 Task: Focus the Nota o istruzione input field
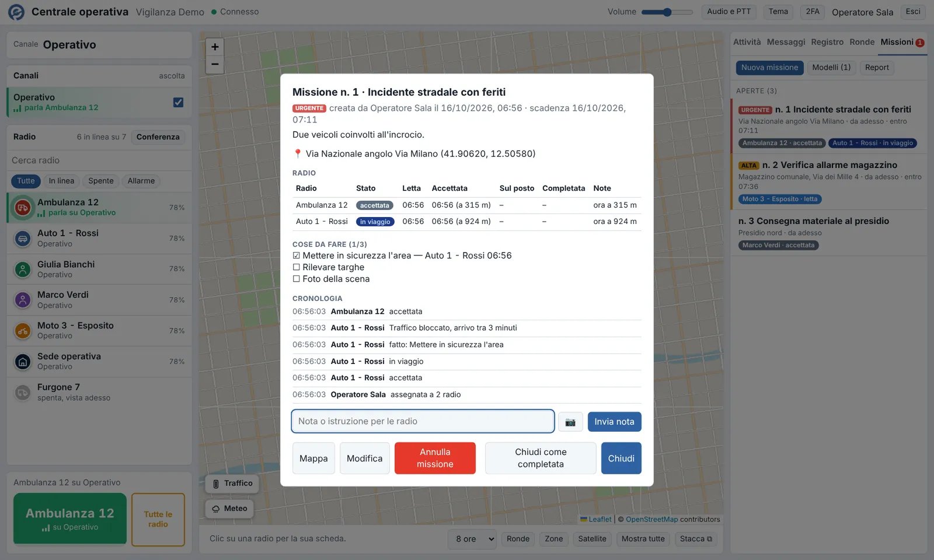[x=423, y=421]
